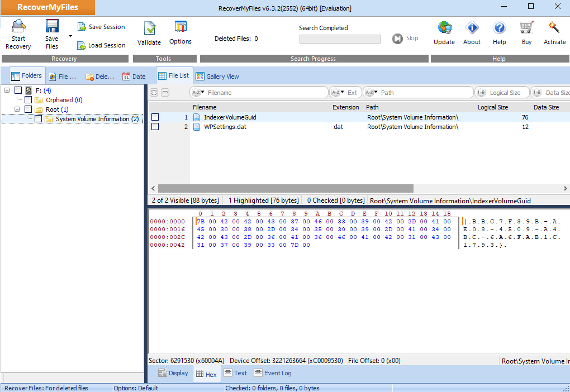Select the Orphaned (0) tree label
The height and width of the screenshot is (392, 570).
pyautogui.click(x=64, y=100)
